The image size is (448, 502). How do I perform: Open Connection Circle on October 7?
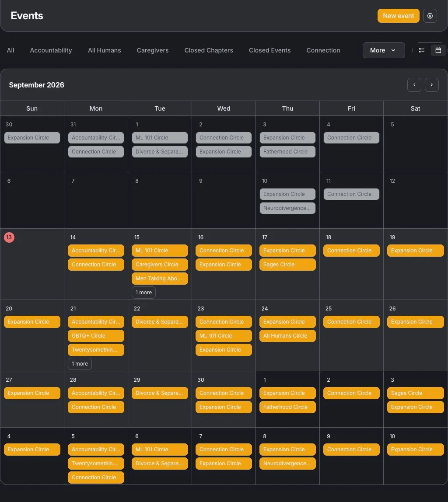pos(224,450)
